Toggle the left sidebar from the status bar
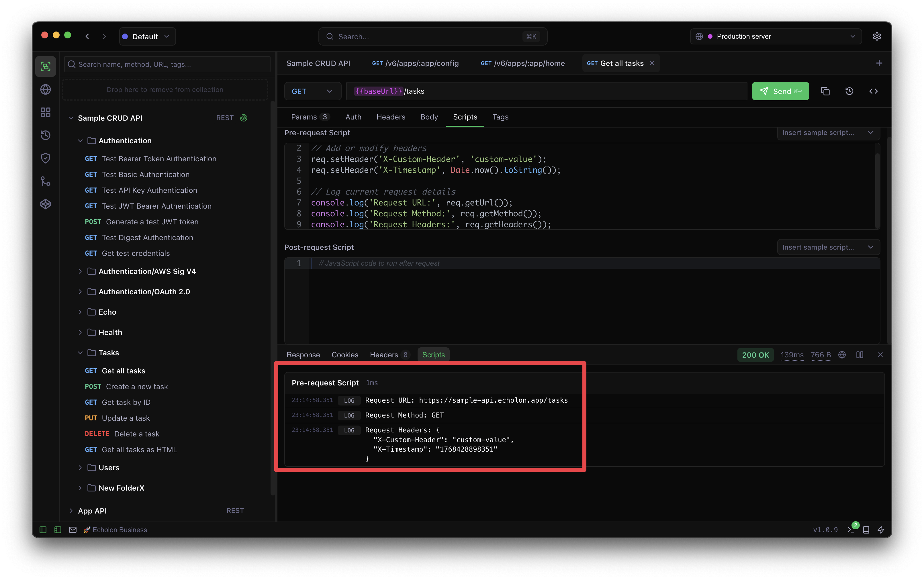 coord(43,530)
